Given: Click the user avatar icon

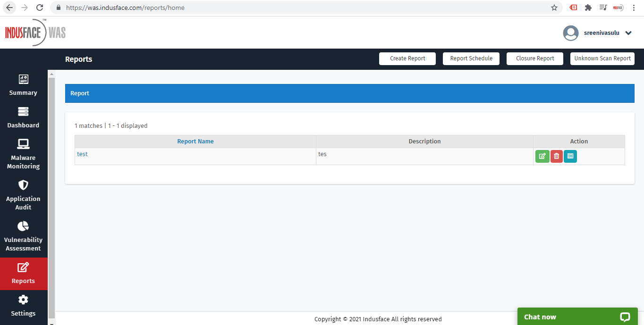Looking at the screenshot, I should pyautogui.click(x=571, y=33).
